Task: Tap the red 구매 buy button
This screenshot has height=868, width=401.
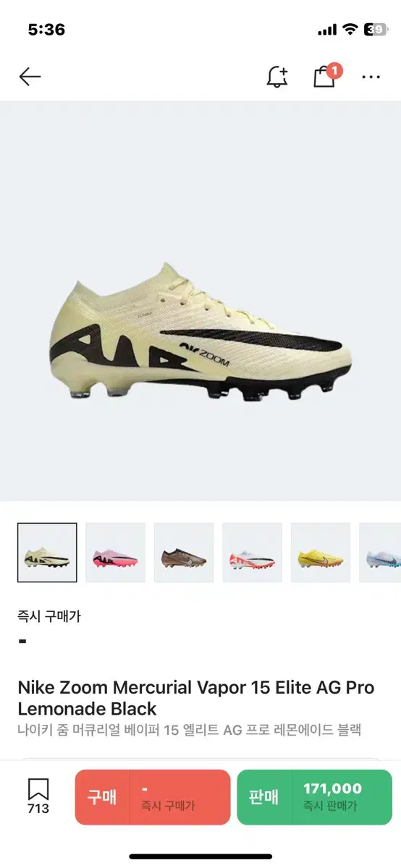Action: (153, 797)
